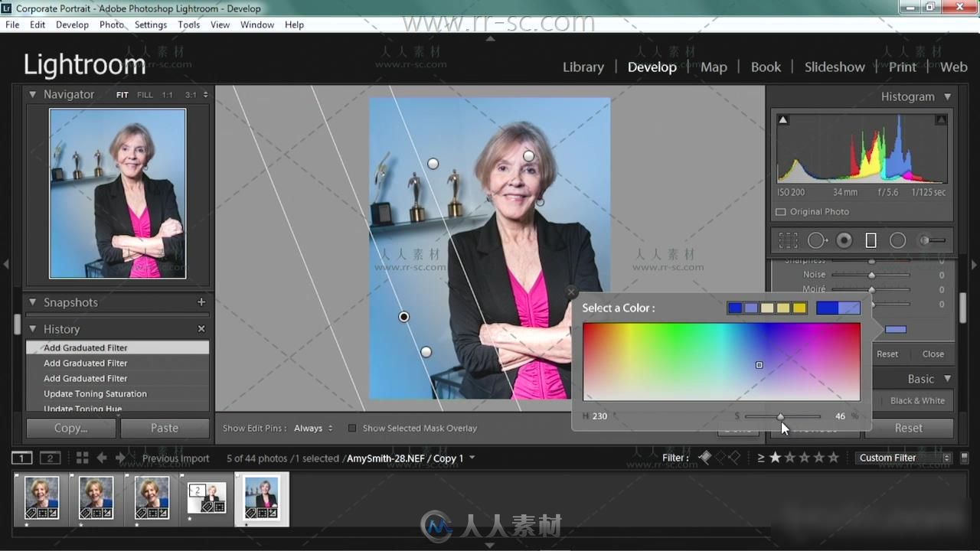Viewport: 980px width, 551px height.
Task: Pick the bright yellow preset swatch
Action: tap(799, 308)
